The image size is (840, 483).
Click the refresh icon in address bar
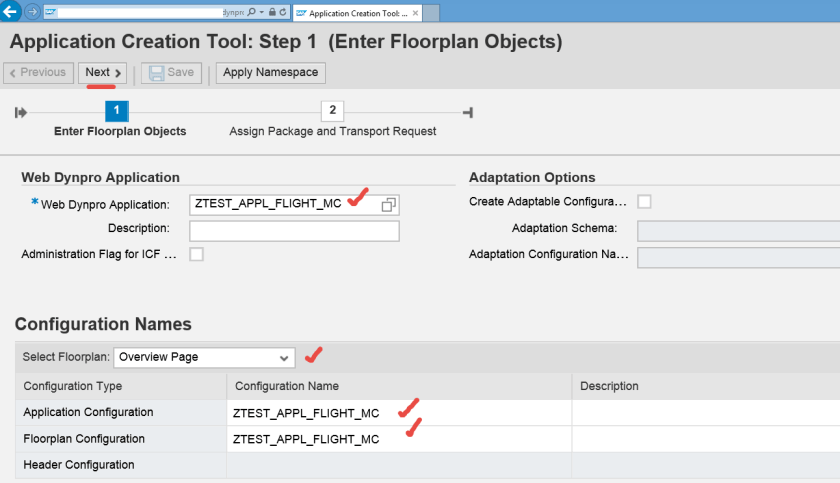pyautogui.click(x=281, y=13)
